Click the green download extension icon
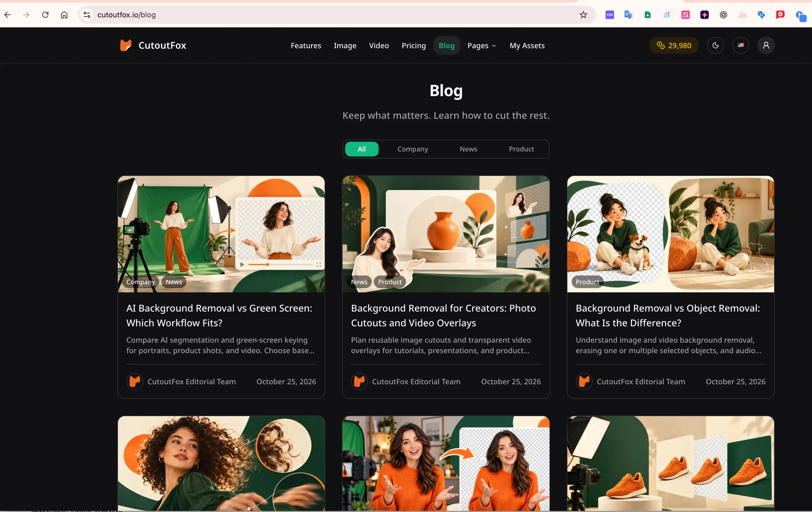The image size is (812, 512). [x=647, y=14]
